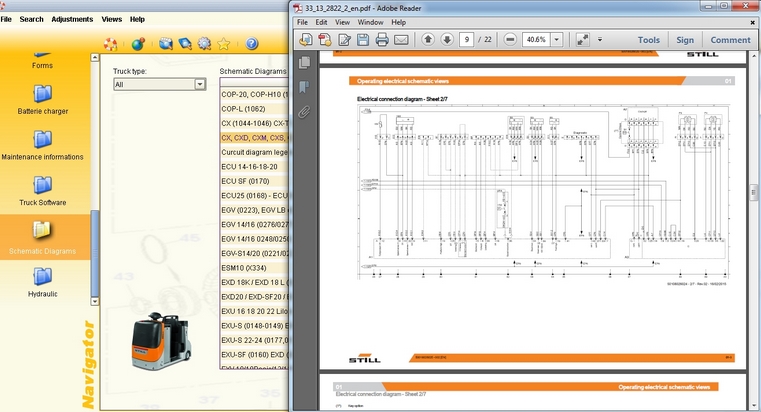This screenshot has height=412, width=761.
Task: Open the Hydraulic folder in sidebar
Action: tap(43, 282)
